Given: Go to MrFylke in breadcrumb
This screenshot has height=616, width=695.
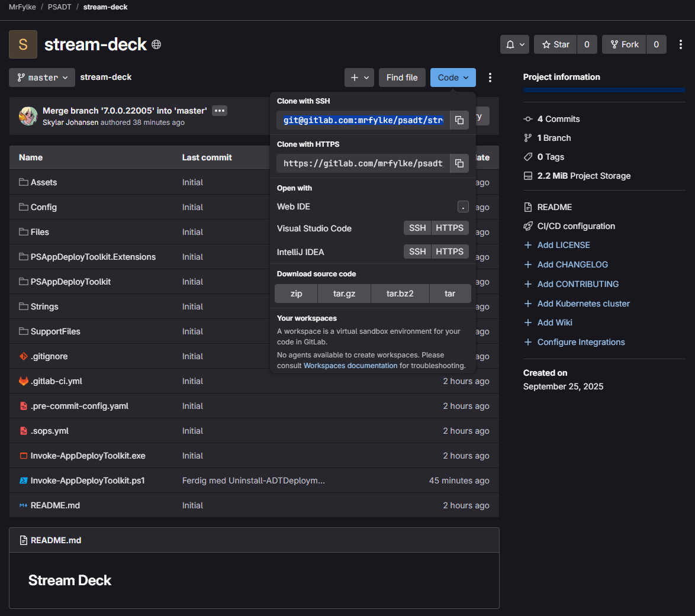Looking at the screenshot, I should coord(22,7).
